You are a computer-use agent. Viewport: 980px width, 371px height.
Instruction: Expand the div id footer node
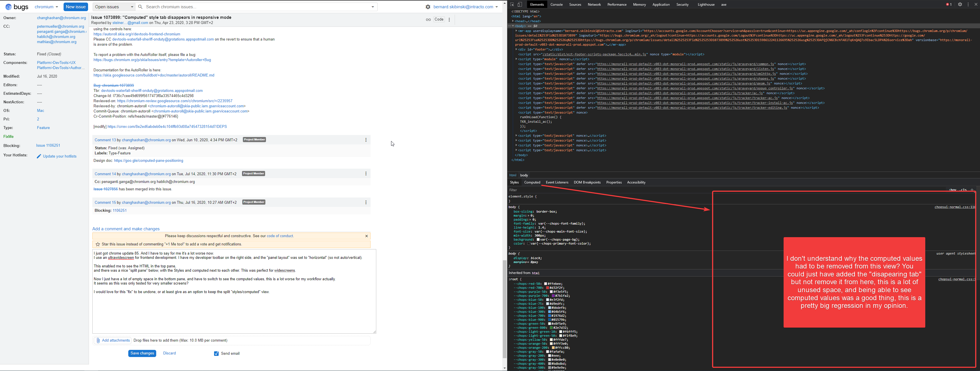[516, 50]
